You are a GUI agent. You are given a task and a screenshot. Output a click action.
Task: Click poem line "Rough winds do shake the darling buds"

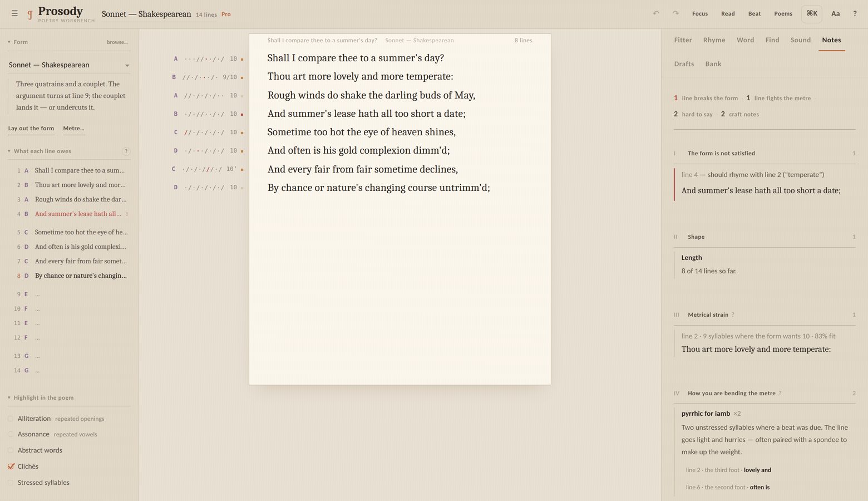pos(371,95)
